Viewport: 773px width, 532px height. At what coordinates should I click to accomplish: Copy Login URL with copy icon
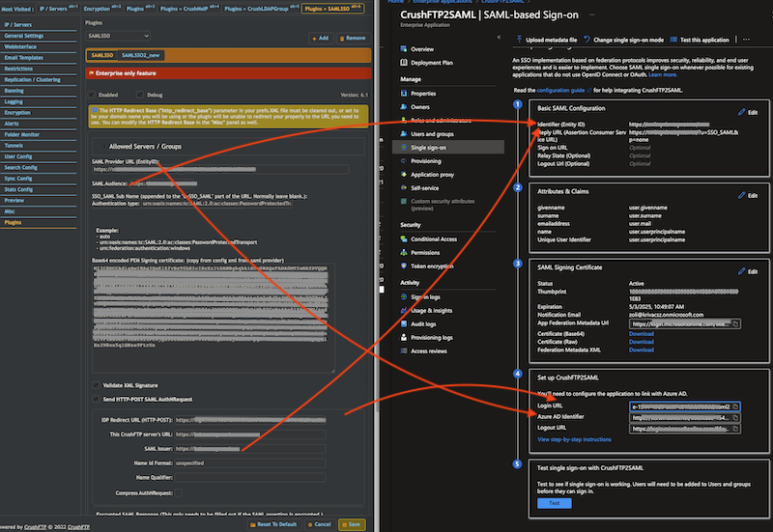coord(735,406)
